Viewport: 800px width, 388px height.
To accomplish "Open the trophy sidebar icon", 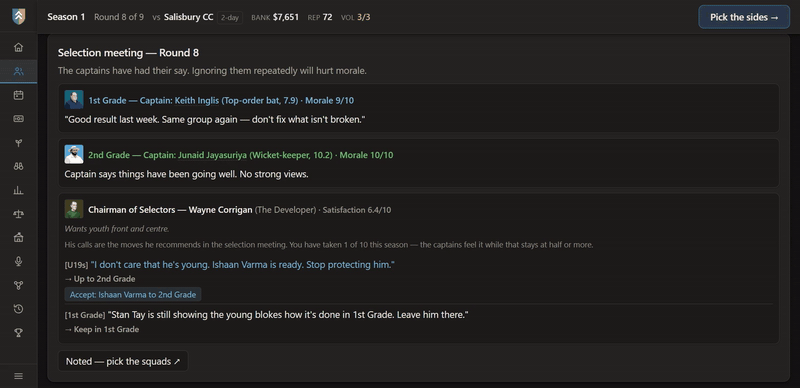I will (18, 333).
